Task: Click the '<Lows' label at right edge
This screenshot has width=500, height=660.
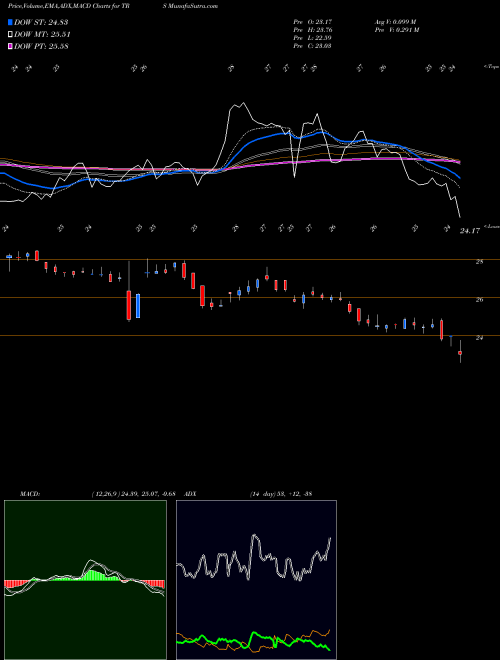Action: click(492, 226)
